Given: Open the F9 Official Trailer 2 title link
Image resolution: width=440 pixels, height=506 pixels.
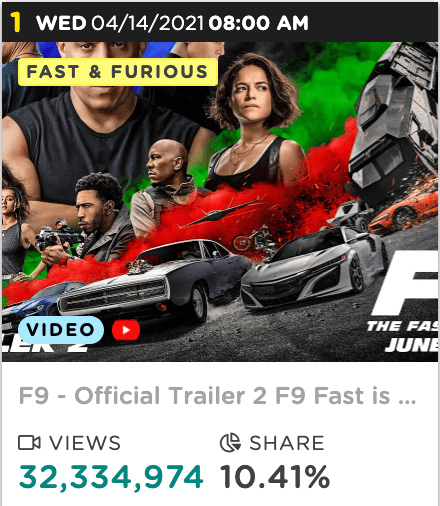Looking at the screenshot, I should coord(217,396).
